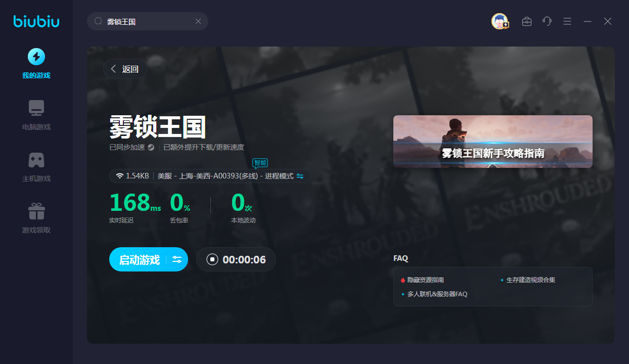
Task: Open launch settings sliders icon
Action: pyautogui.click(x=177, y=259)
